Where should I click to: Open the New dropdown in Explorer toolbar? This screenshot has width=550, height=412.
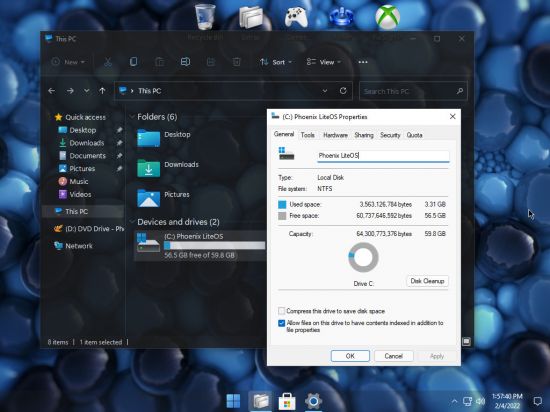tap(68, 62)
